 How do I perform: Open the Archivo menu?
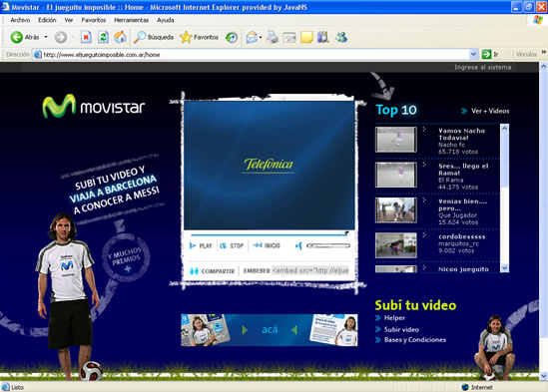(x=20, y=20)
